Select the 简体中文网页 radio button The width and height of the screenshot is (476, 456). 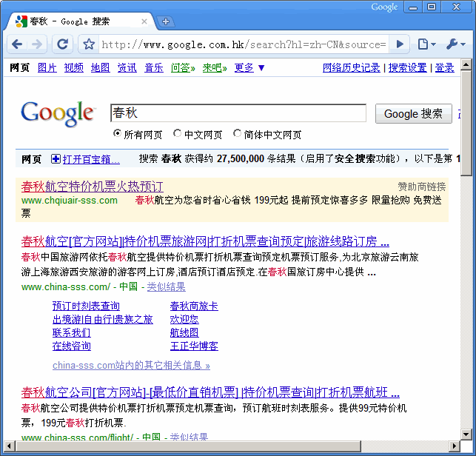click(x=237, y=133)
